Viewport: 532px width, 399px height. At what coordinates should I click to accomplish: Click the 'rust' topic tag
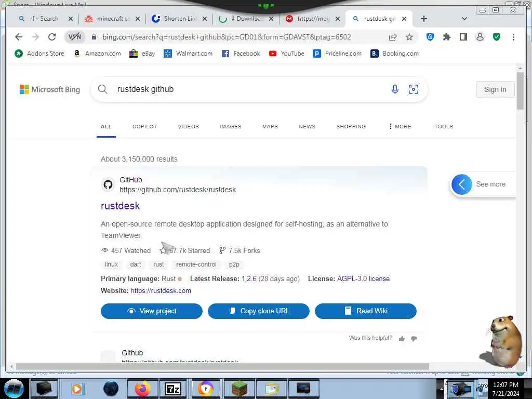(158, 264)
